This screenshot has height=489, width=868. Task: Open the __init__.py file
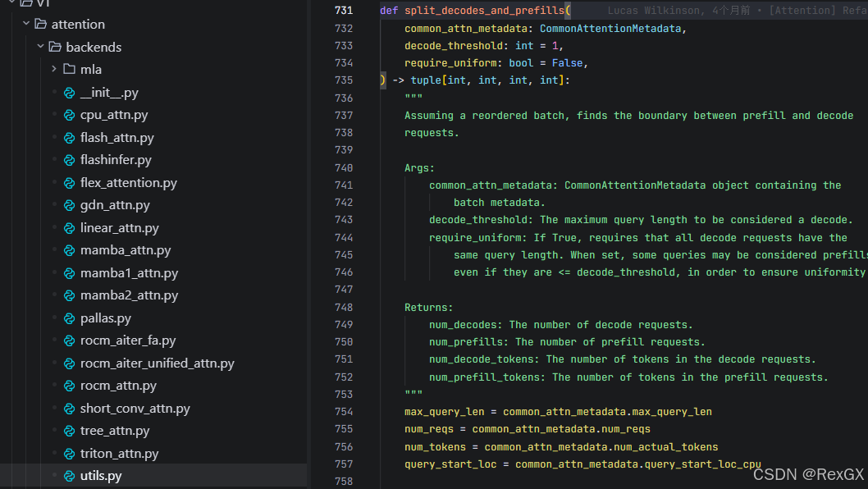pyautogui.click(x=109, y=93)
